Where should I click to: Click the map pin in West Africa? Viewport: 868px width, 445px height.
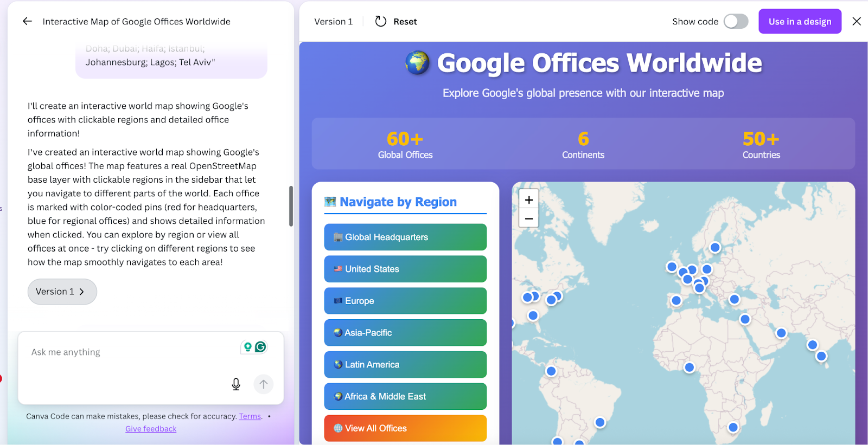(x=690, y=367)
